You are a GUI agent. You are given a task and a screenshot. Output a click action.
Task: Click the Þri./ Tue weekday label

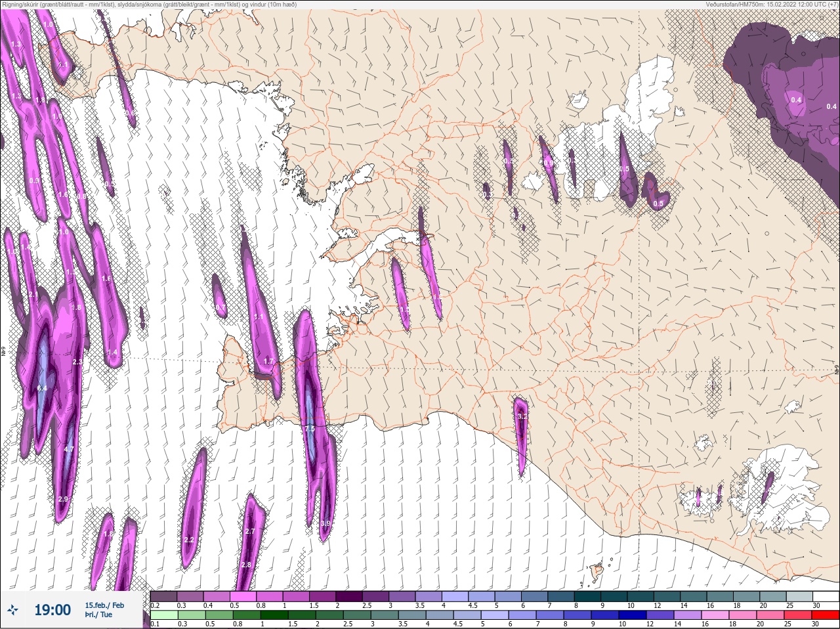point(98,615)
